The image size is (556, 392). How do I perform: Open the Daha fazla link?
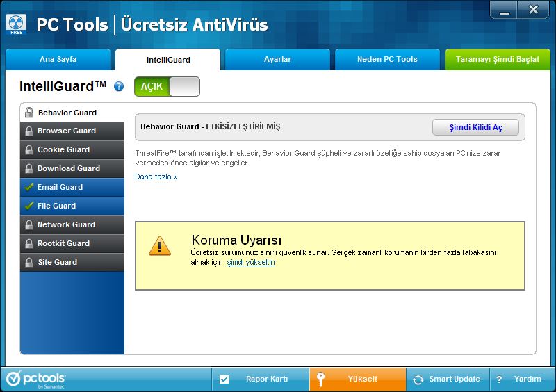156,177
